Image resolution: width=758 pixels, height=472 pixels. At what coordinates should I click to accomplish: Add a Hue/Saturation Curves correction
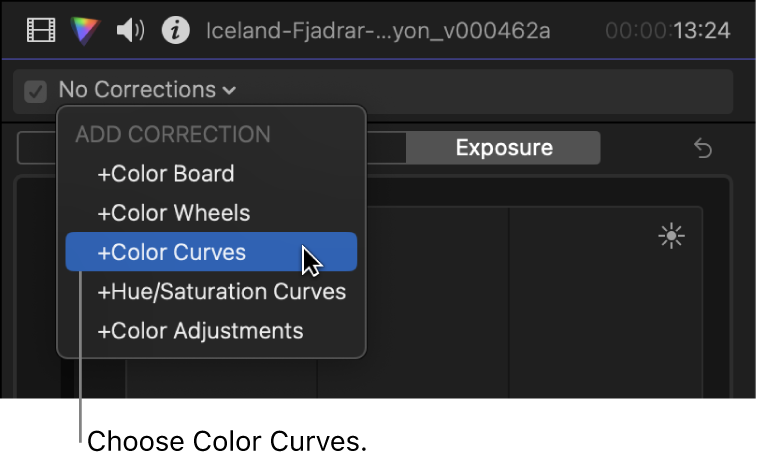pyautogui.click(x=221, y=292)
